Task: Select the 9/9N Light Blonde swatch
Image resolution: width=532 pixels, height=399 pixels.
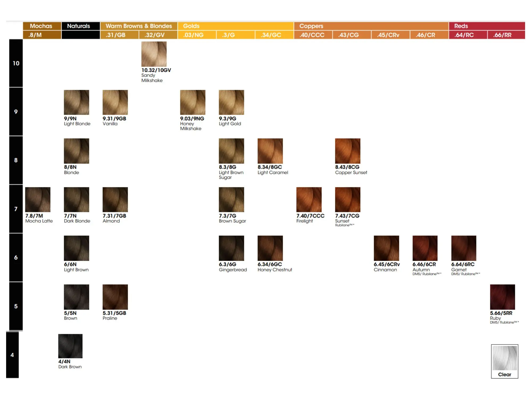Action: tap(76, 102)
